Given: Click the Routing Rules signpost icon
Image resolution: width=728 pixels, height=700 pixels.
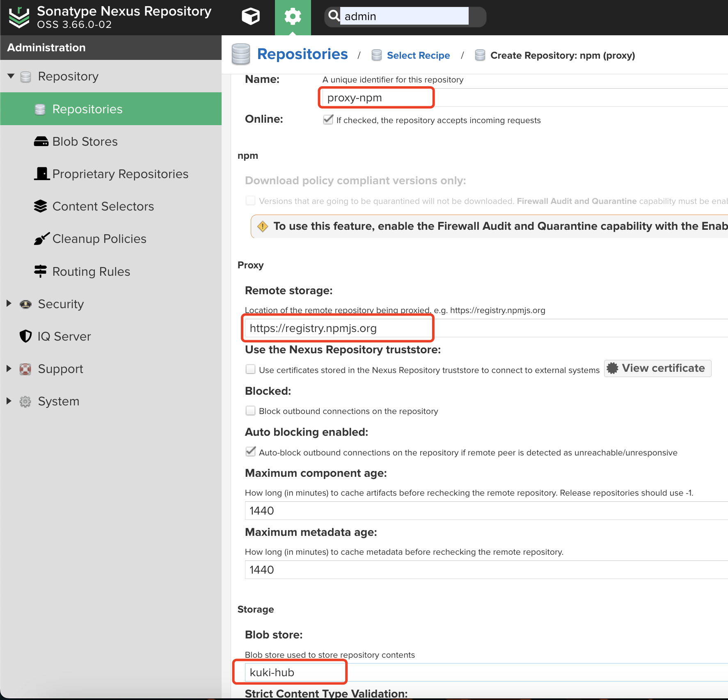Looking at the screenshot, I should coord(41,271).
